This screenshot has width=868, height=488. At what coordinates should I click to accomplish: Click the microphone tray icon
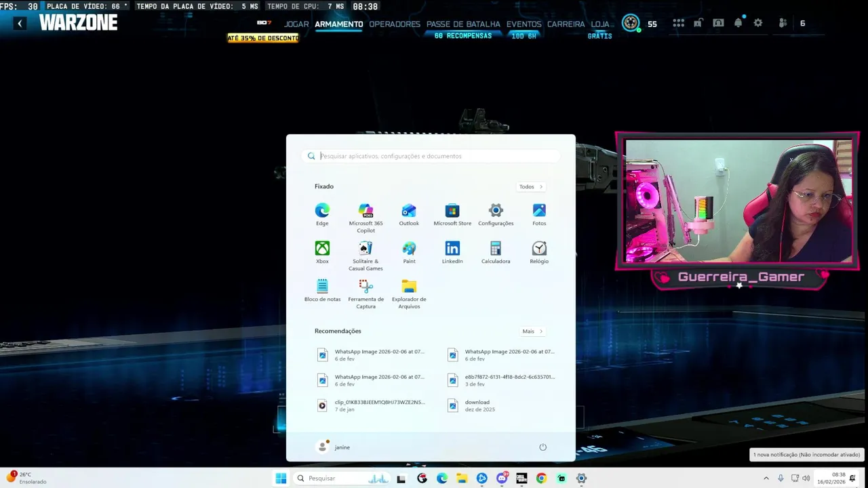781,479
